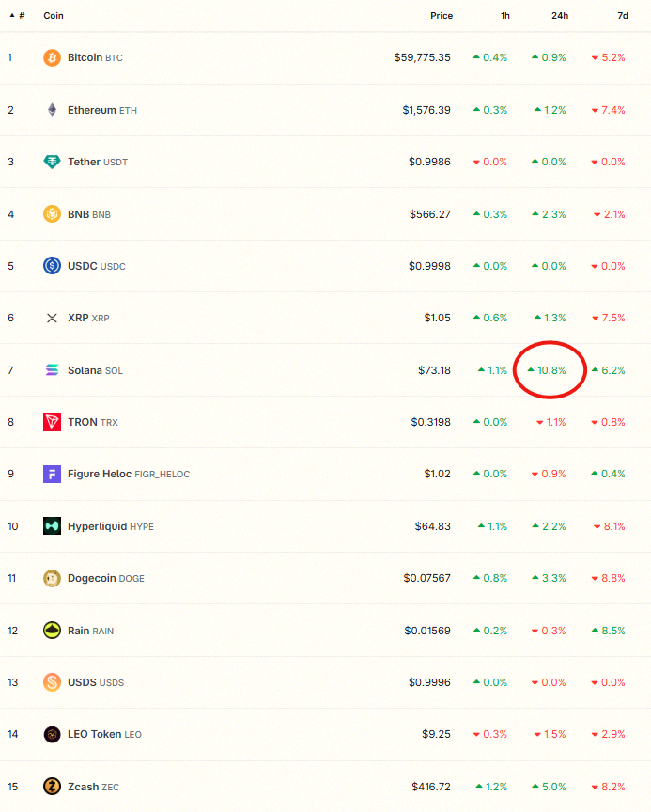This screenshot has height=812, width=651.
Task: Click the Dogecoin logo icon
Action: pyautogui.click(x=52, y=578)
